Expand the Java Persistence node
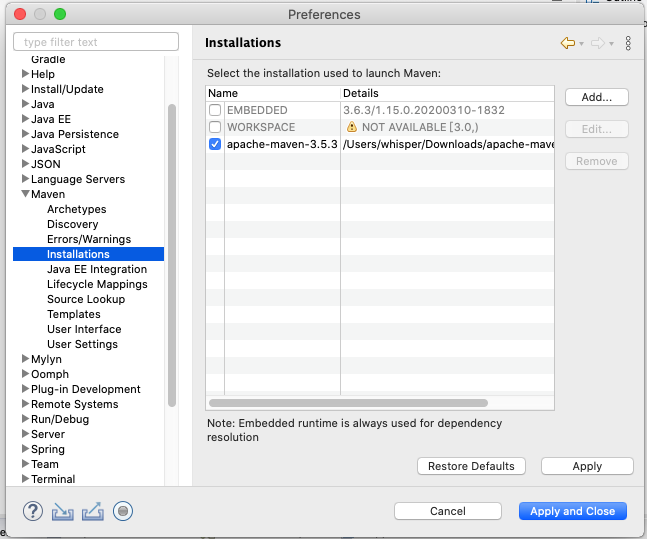This screenshot has width=647, height=539. pyautogui.click(x=25, y=134)
